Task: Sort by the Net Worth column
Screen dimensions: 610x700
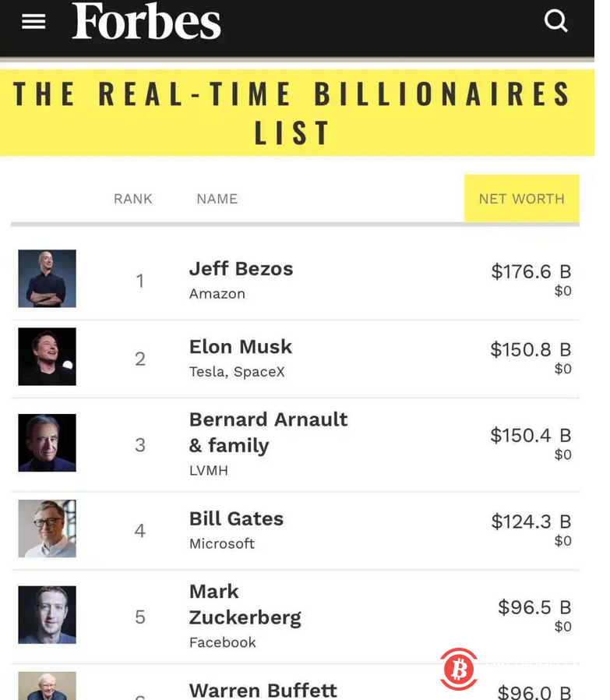Action: [x=521, y=199]
